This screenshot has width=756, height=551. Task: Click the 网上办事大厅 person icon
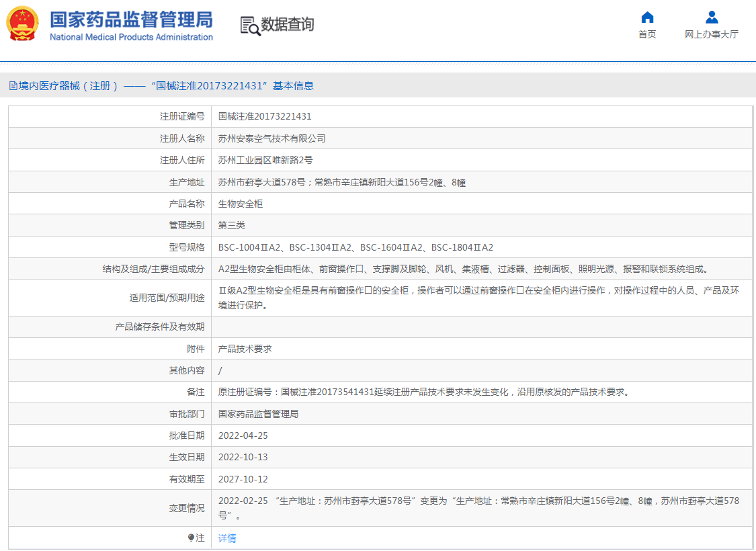711,17
